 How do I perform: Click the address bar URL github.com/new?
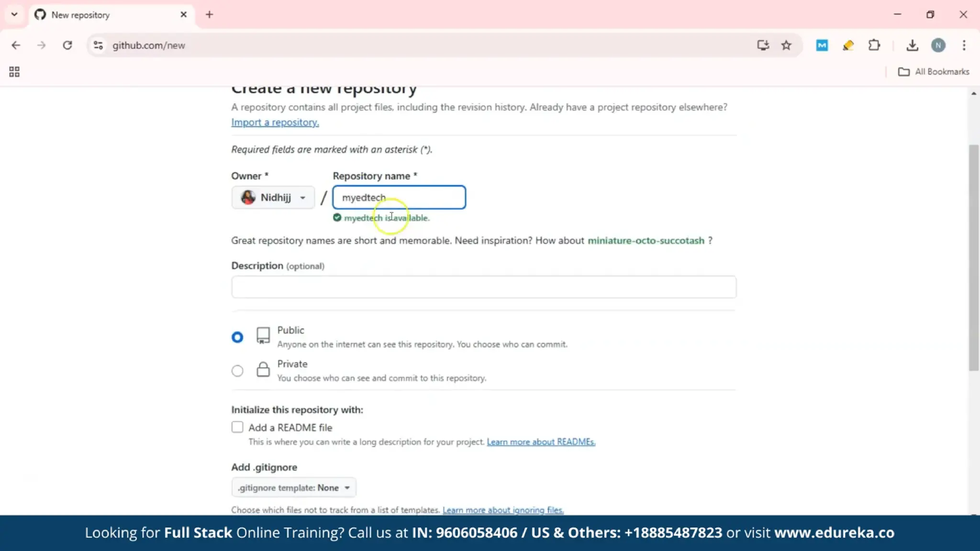[149, 45]
